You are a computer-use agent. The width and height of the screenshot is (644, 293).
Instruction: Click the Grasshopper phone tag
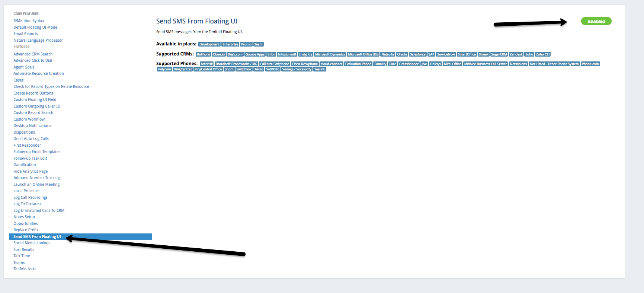point(409,64)
